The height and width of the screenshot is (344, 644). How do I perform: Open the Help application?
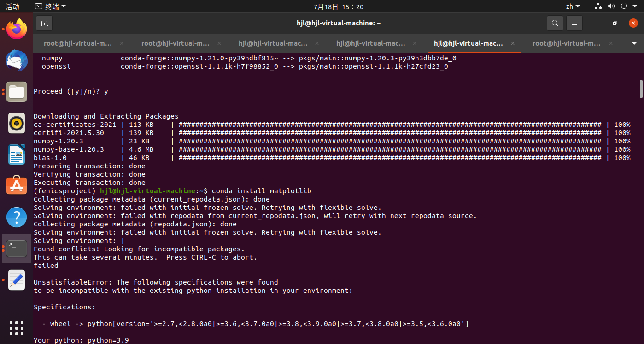[17, 217]
